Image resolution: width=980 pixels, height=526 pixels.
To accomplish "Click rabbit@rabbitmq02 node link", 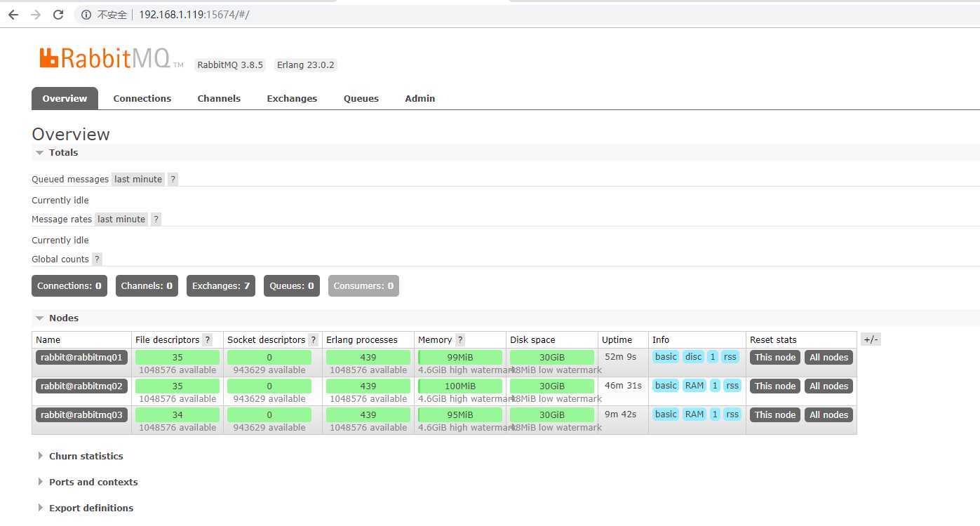I will click(x=81, y=386).
